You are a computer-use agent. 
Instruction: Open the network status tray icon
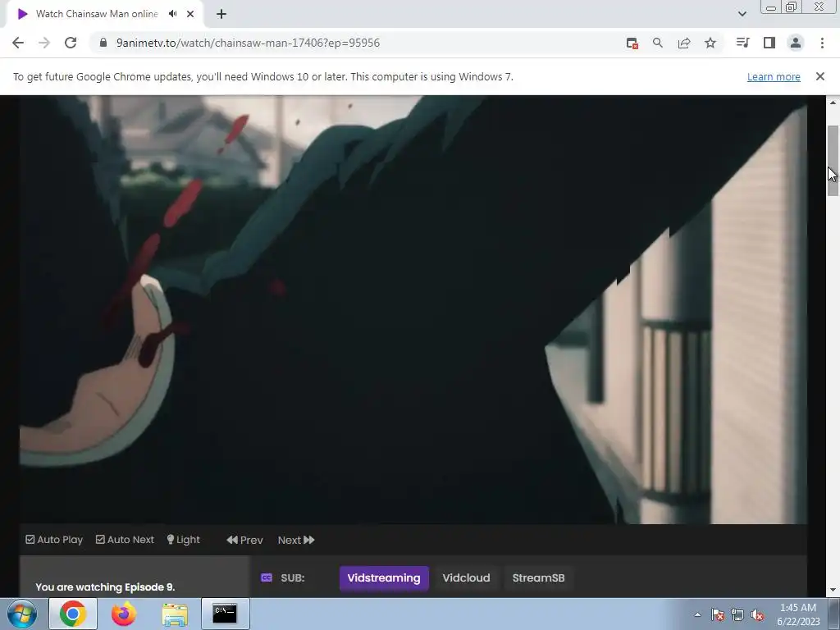coord(737,614)
